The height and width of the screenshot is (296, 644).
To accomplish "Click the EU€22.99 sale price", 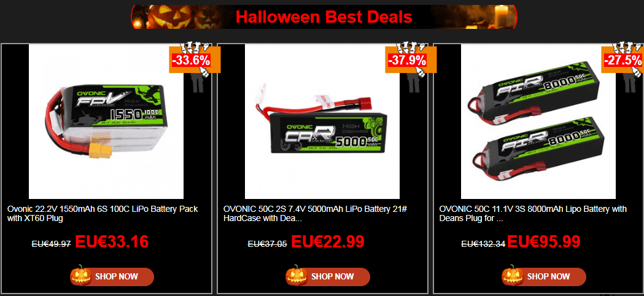I will pos(328,242).
